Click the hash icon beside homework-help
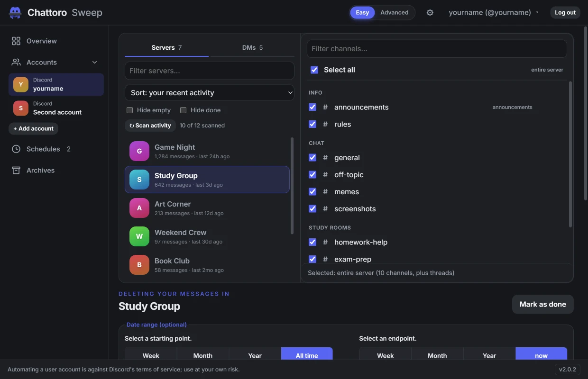The image size is (588, 379). (325, 243)
